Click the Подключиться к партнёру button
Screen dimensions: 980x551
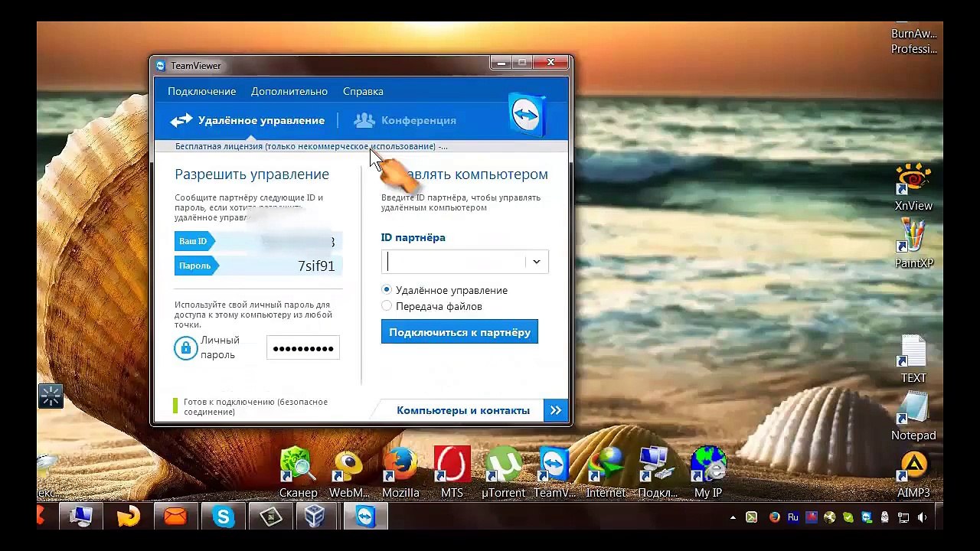[x=459, y=332]
